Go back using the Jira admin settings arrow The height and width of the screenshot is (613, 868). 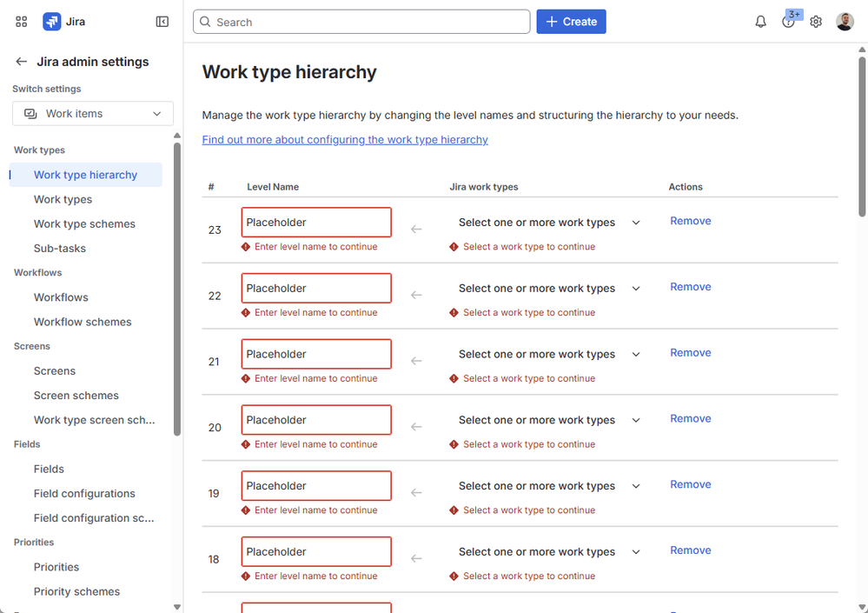[21, 62]
